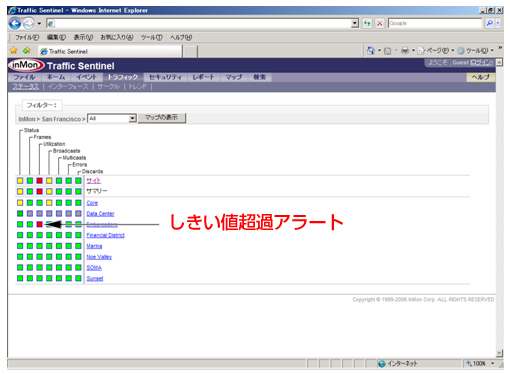Open the print dropdown arrow
Screen dimensions: 510x374
click(413, 51)
